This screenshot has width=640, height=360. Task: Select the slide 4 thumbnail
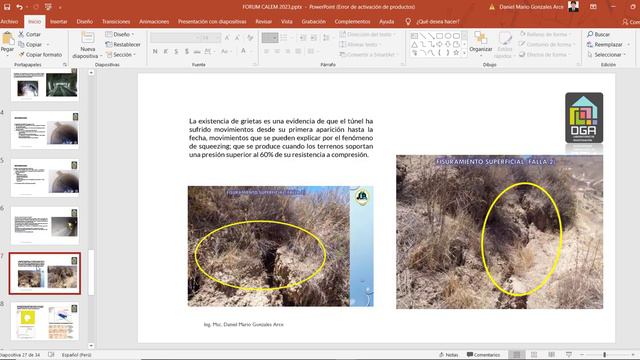(x=45, y=130)
